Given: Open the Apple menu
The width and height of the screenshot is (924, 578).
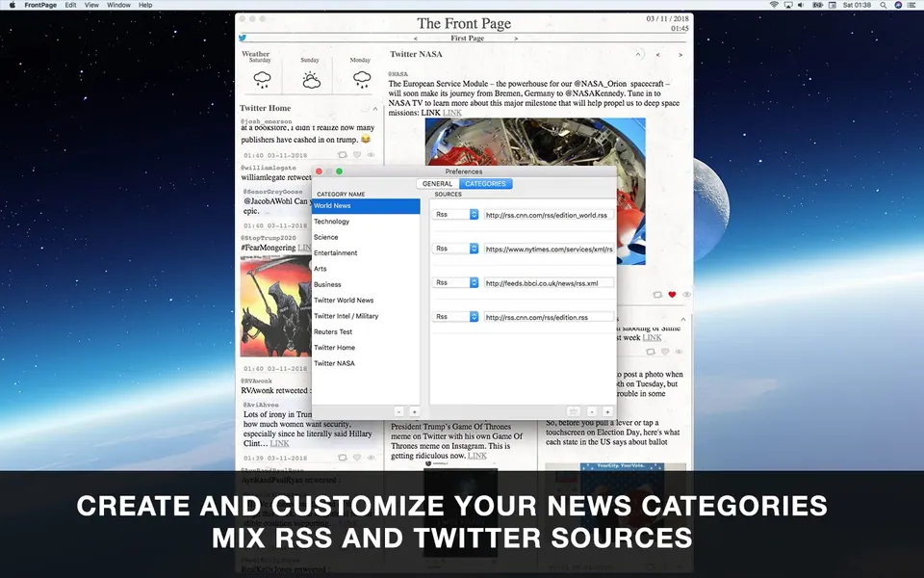Looking at the screenshot, I should (12, 5).
